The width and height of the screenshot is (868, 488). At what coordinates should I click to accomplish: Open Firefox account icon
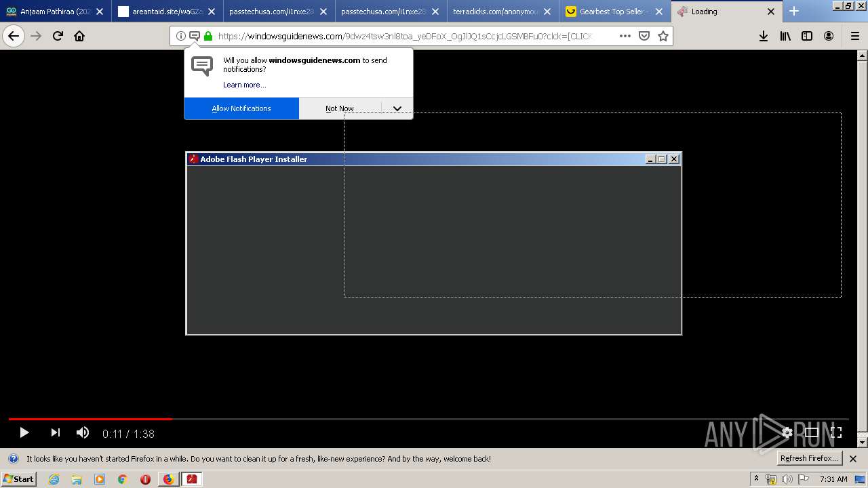(829, 36)
